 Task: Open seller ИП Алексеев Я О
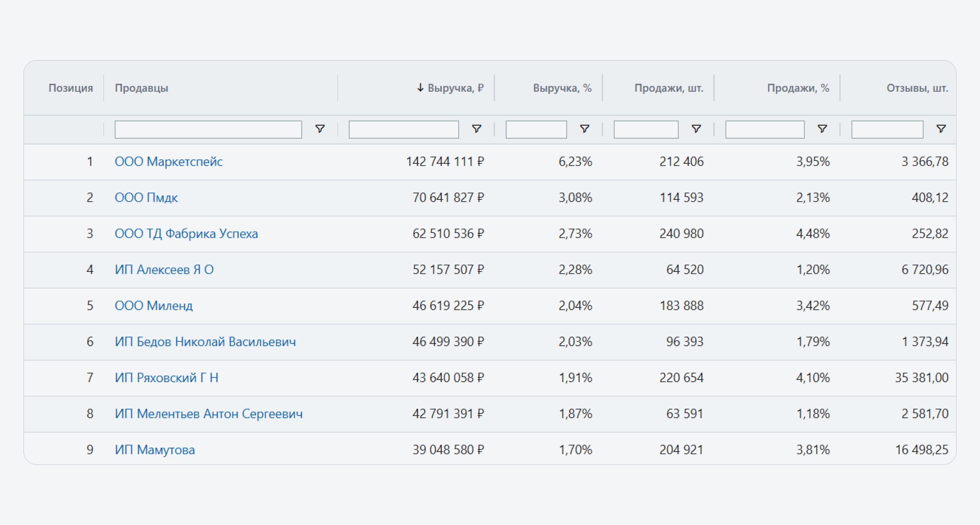[x=164, y=270]
